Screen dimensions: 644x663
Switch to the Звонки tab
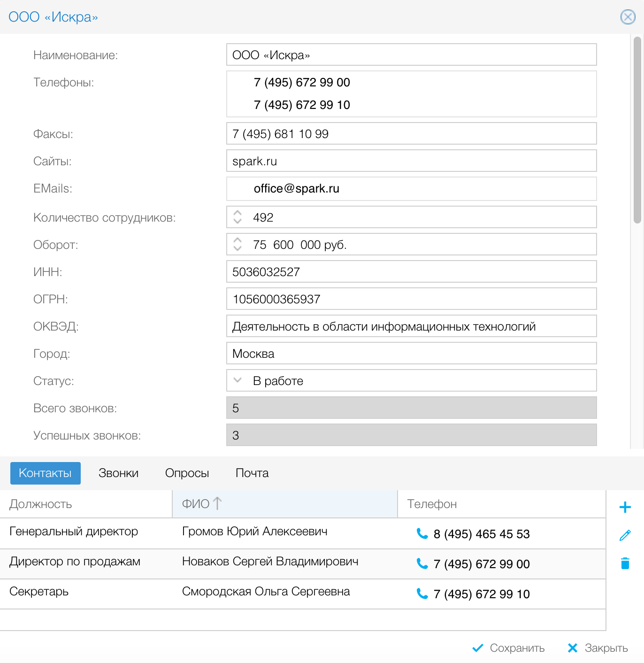[118, 473]
